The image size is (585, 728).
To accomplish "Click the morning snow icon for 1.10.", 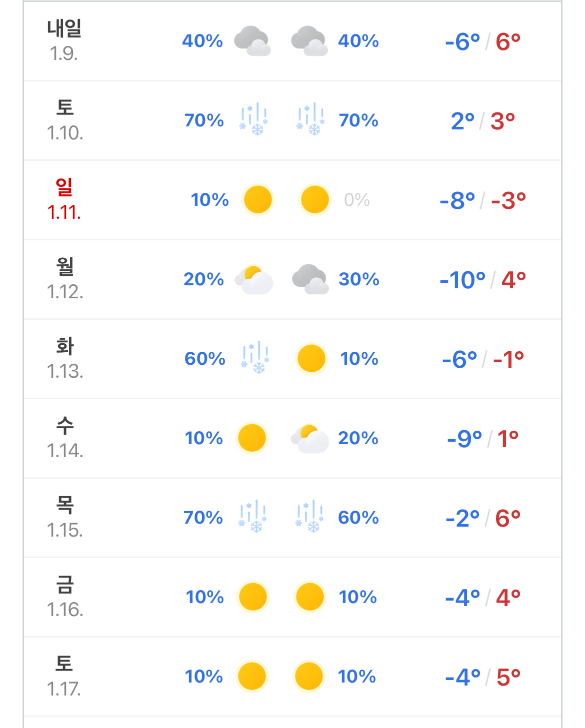I will tap(253, 120).
